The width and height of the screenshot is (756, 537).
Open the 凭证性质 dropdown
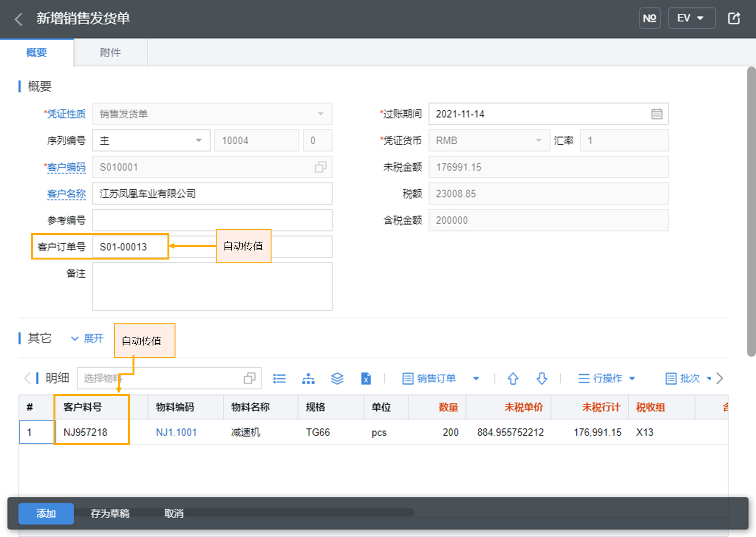pyautogui.click(x=212, y=114)
